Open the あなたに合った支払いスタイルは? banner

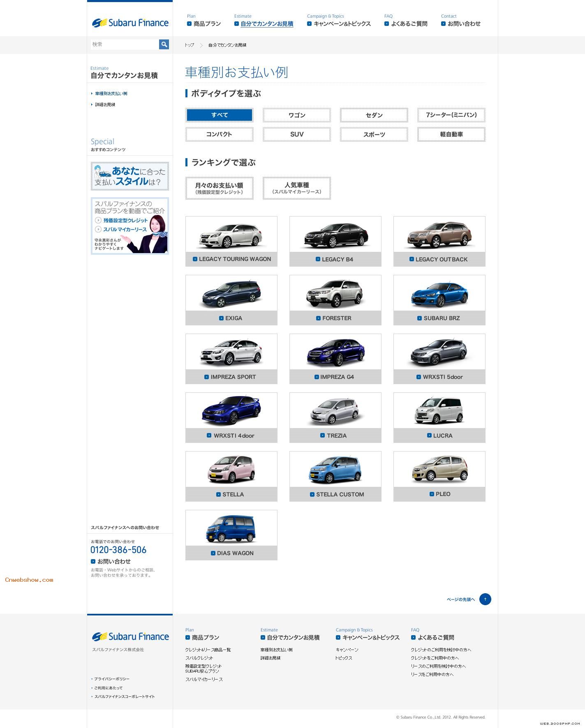click(x=130, y=176)
